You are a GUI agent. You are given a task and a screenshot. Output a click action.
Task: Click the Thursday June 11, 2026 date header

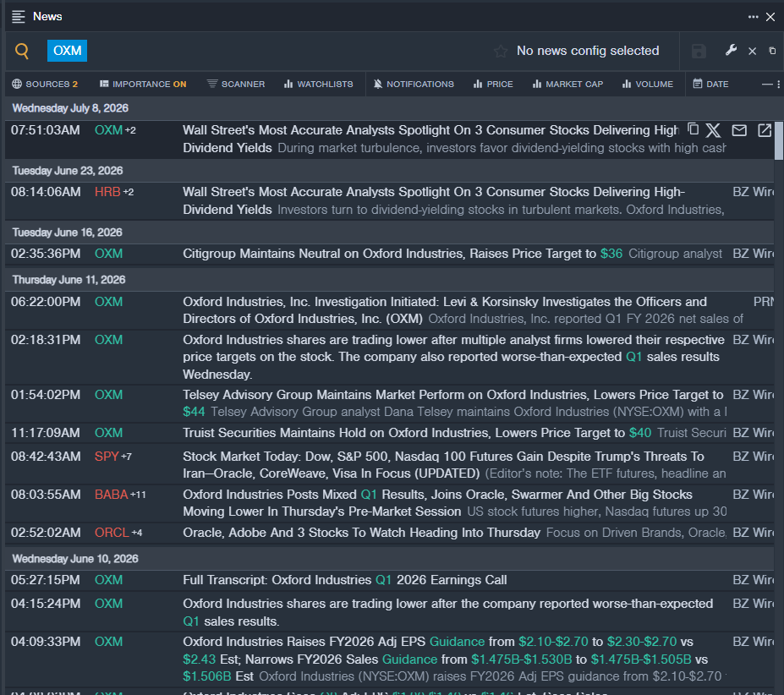[69, 280]
